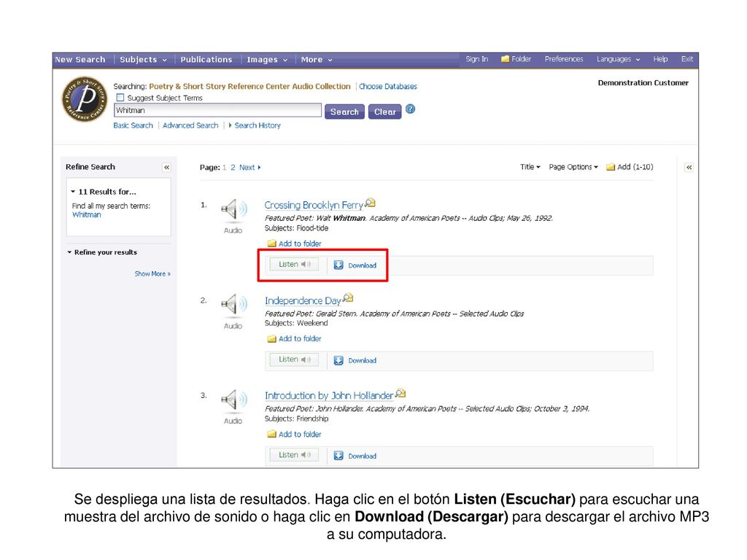747x560 pixels.
Task: Click folder icon beside Add to folder for Independence Day
Action: coord(271,338)
